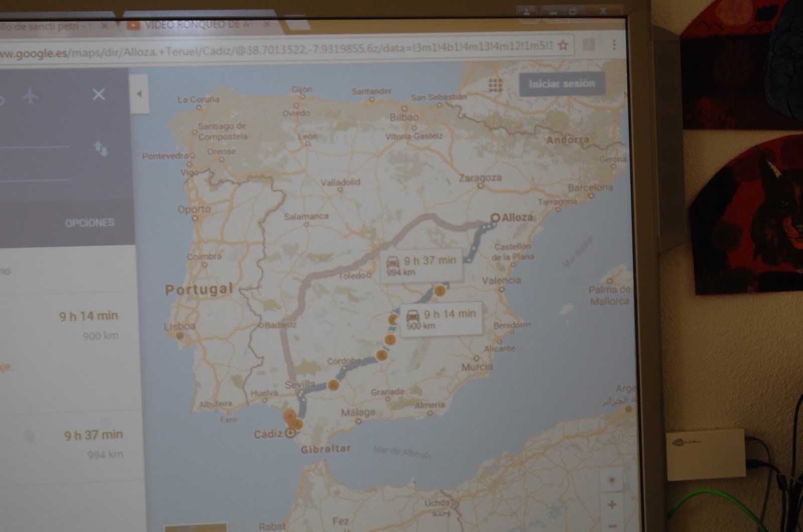803x532 pixels.
Task: Select the flight travel mode icon
Action: point(30,95)
